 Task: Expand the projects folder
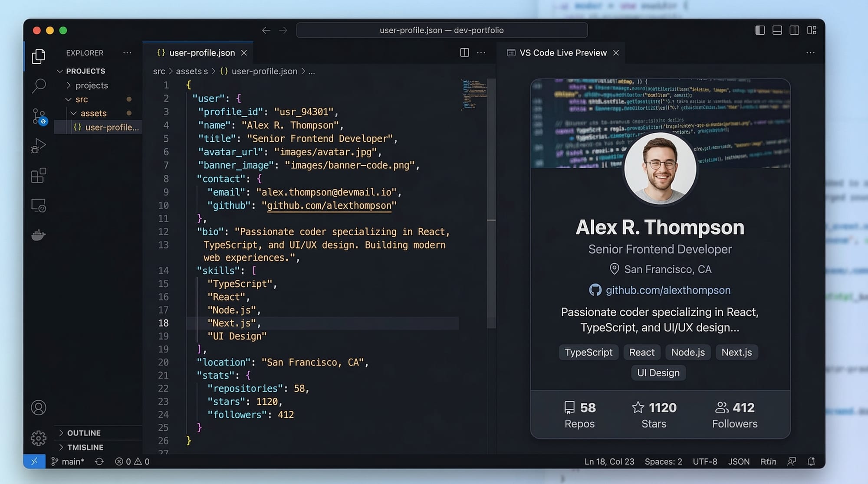click(91, 85)
